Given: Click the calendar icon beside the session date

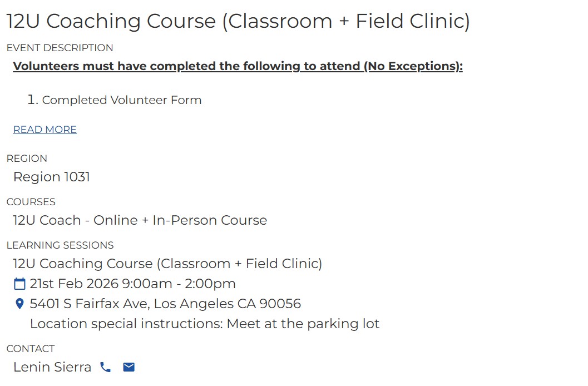Looking at the screenshot, I should [19, 284].
